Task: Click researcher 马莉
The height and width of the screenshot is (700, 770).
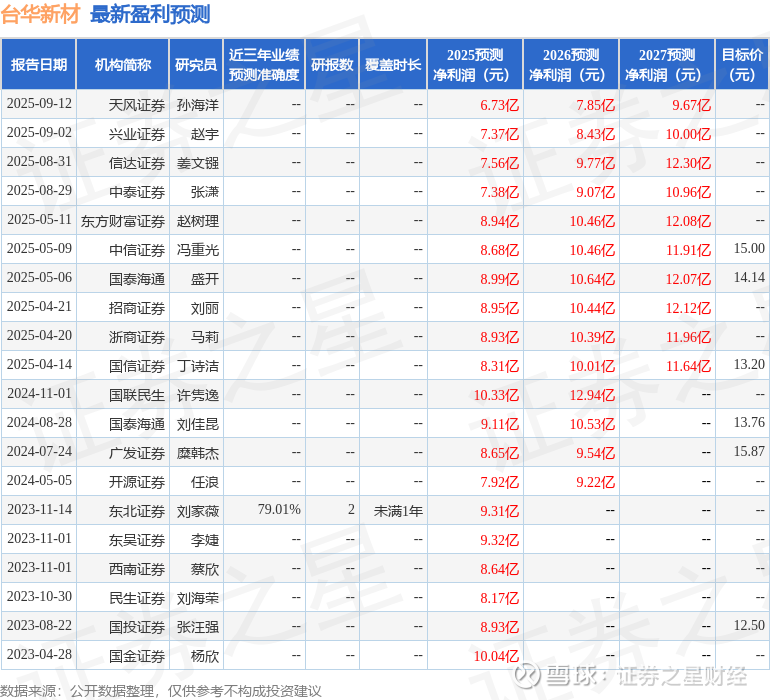Action: (205, 337)
